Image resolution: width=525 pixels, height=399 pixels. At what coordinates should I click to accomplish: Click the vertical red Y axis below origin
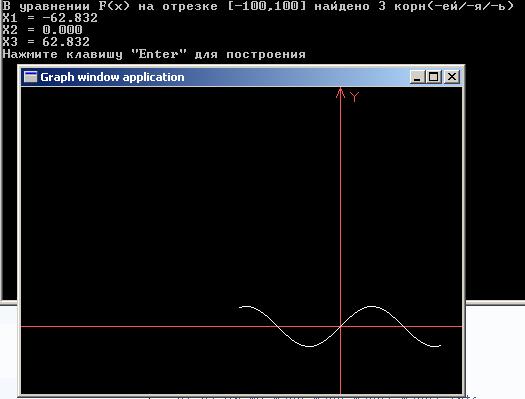point(341,362)
